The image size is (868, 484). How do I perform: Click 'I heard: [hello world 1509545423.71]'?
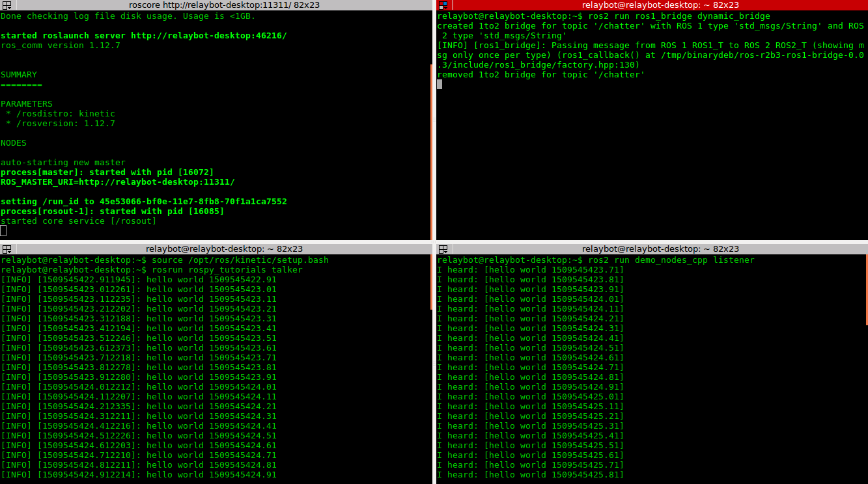(531, 270)
